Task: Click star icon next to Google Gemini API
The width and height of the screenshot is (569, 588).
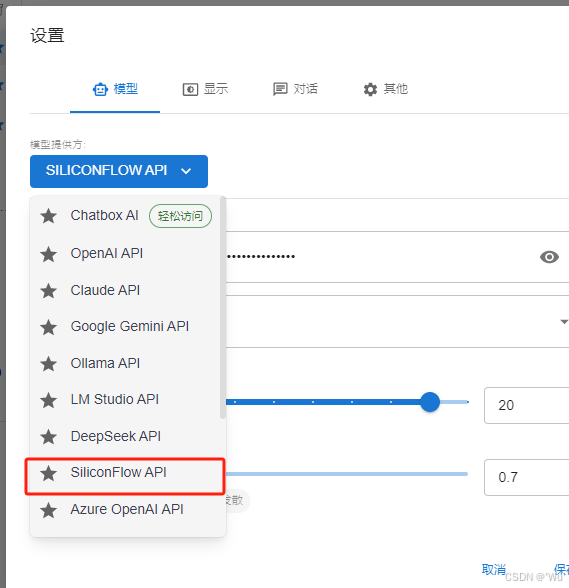Action: [x=48, y=327]
